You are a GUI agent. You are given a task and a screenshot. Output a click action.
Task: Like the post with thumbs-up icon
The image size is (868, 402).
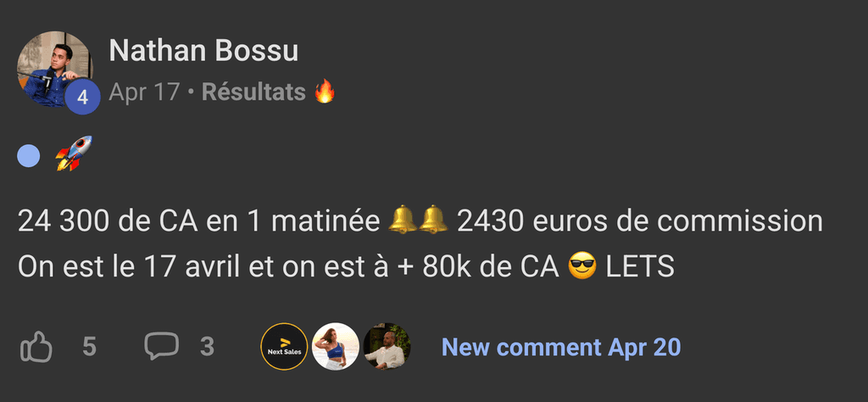click(36, 347)
